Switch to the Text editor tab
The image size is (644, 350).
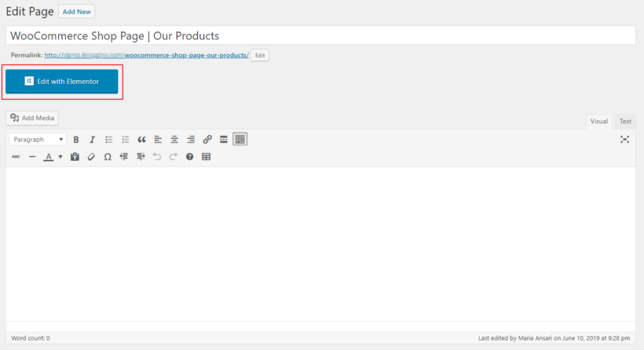625,122
